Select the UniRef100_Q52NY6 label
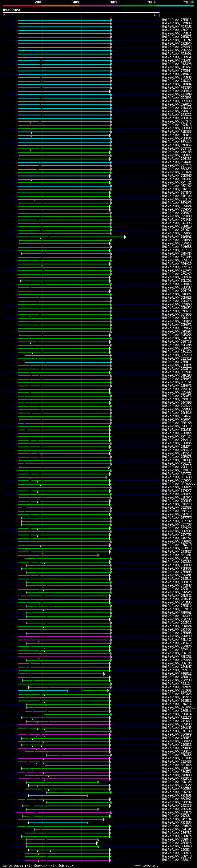197x868 pixels. (x=177, y=812)
